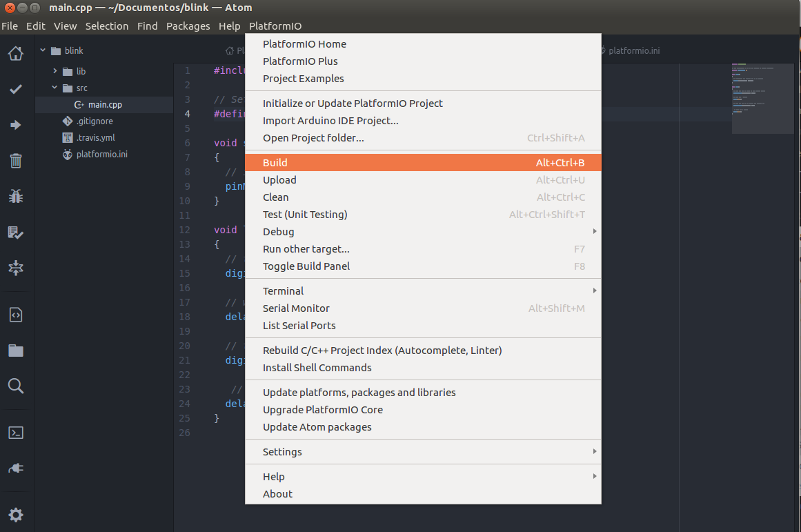Close the PlatformIO menu in menu bar
This screenshot has height=532, width=801.
coord(275,26)
